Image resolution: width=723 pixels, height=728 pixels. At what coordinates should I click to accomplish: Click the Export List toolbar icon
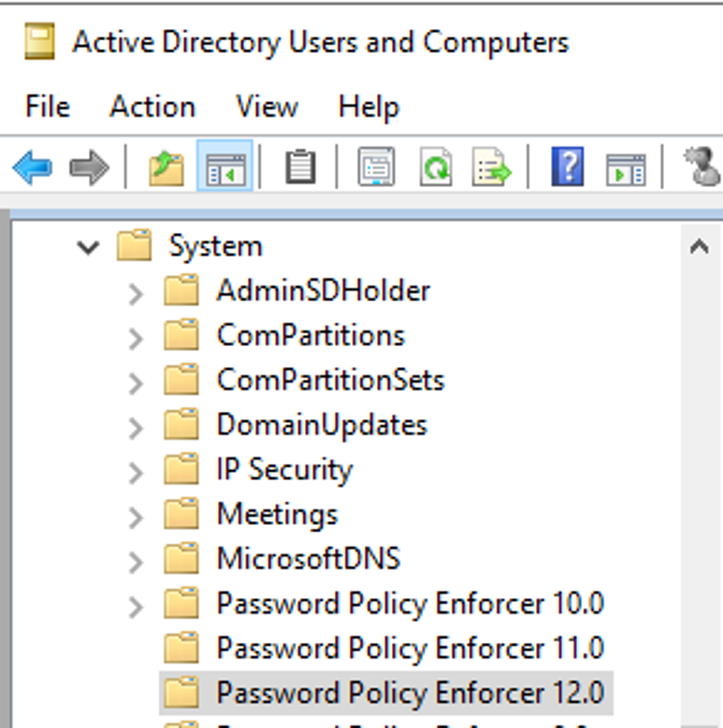491,167
